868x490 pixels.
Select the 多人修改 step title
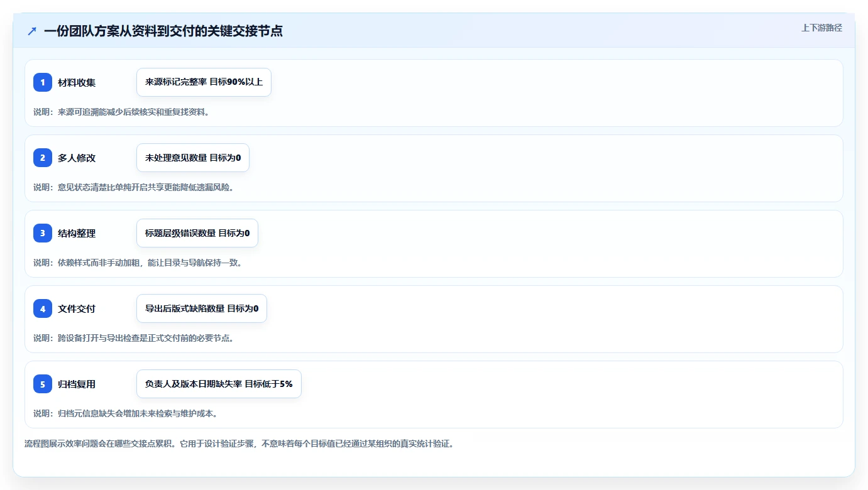(x=77, y=158)
